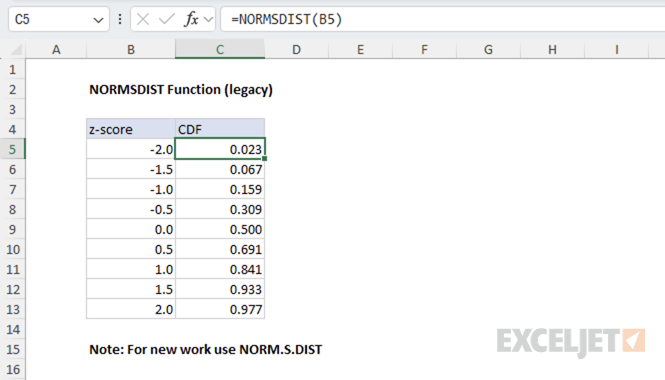This screenshot has height=380, width=665.
Task: Select column E header
Action: pos(360,50)
